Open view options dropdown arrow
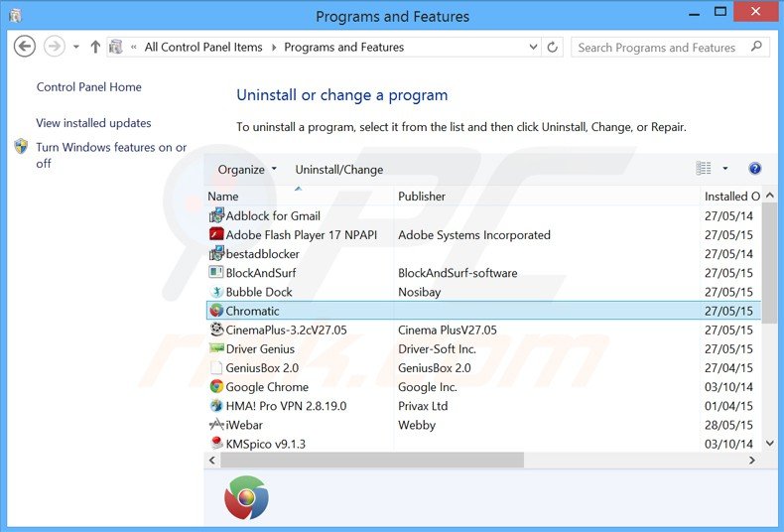 click(x=725, y=169)
